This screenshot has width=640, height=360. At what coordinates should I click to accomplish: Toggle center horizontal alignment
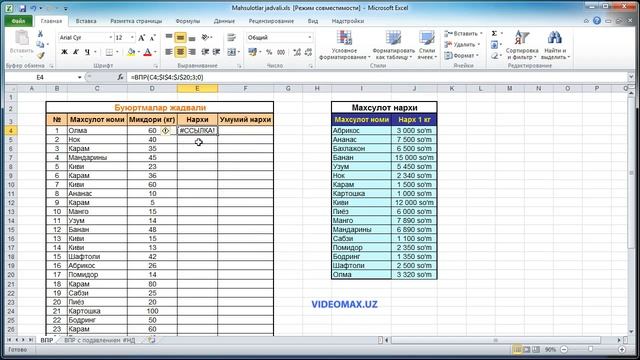point(180,52)
